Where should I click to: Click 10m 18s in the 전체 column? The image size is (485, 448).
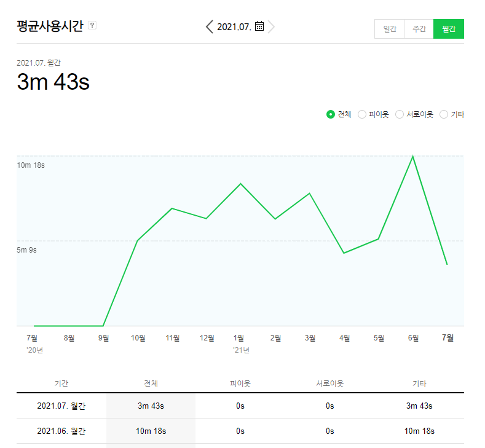pos(151,431)
